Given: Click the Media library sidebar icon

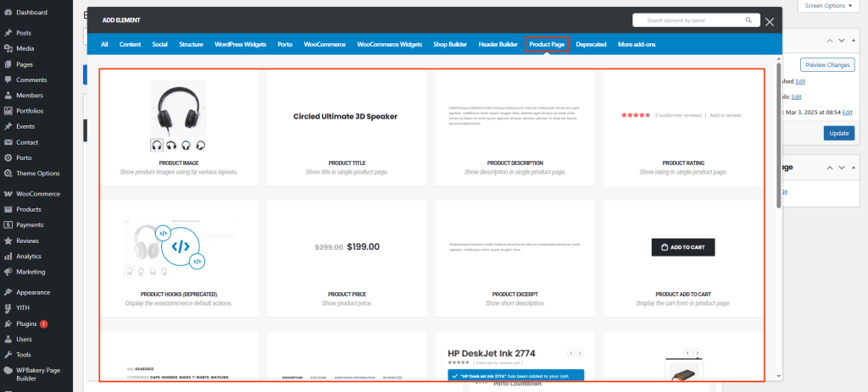Looking at the screenshot, I should pos(8,48).
